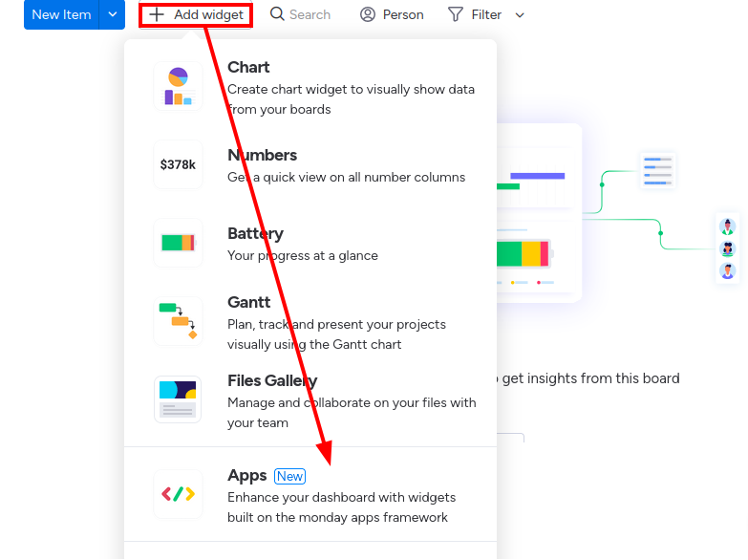Image resolution: width=748 pixels, height=560 pixels.
Task: Click the Add widget button
Action: [x=196, y=14]
